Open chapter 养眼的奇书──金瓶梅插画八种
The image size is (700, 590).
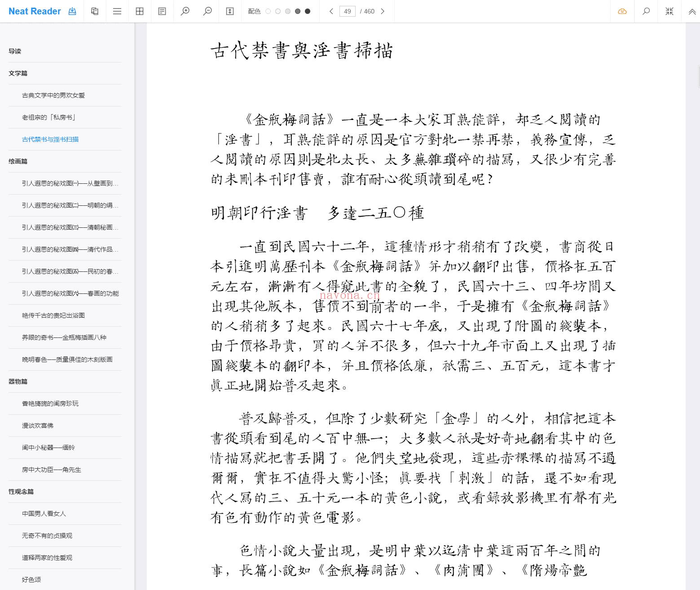tap(65, 337)
